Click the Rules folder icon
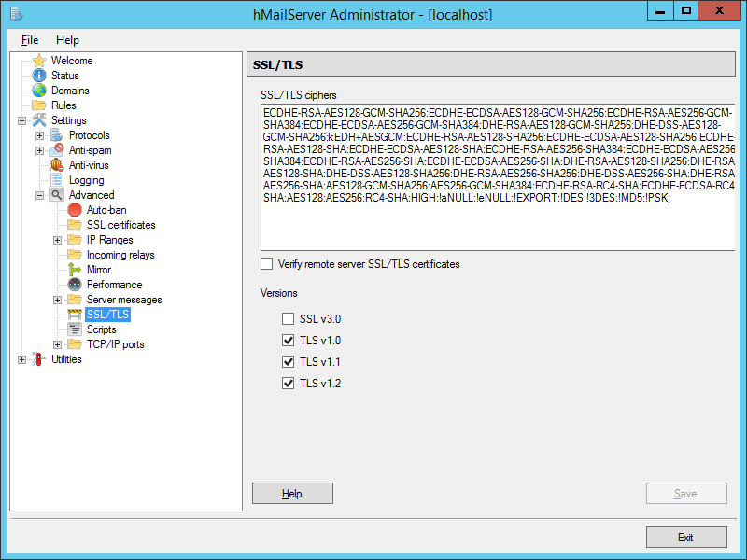The height and width of the screenshot is (560, 747). tap(39, 105)
